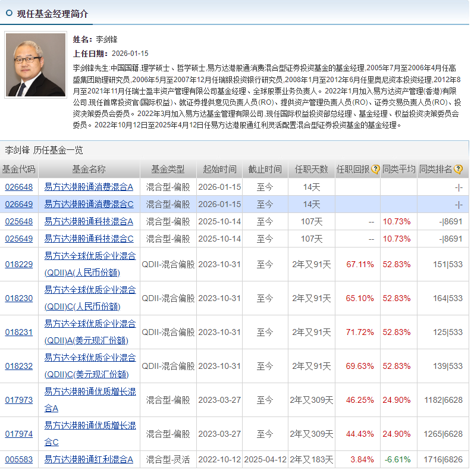Open fund code link 005583

click(x=19, y=459)
